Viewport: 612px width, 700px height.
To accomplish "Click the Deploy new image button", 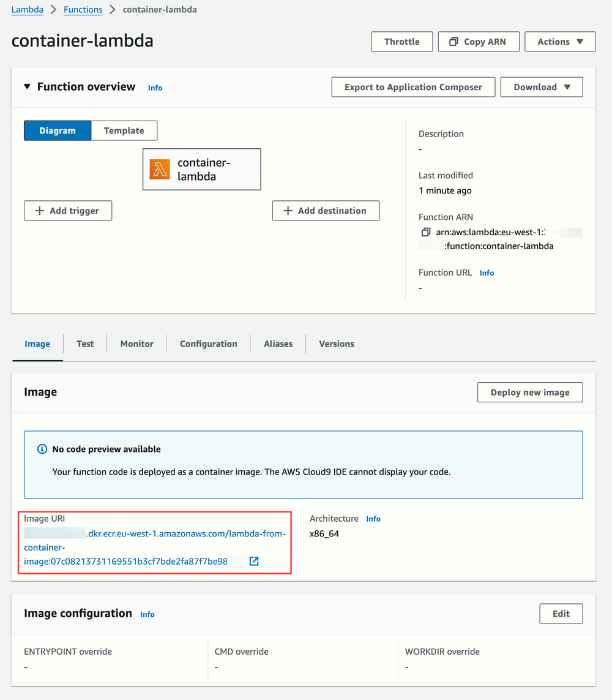I will [529, 392].
